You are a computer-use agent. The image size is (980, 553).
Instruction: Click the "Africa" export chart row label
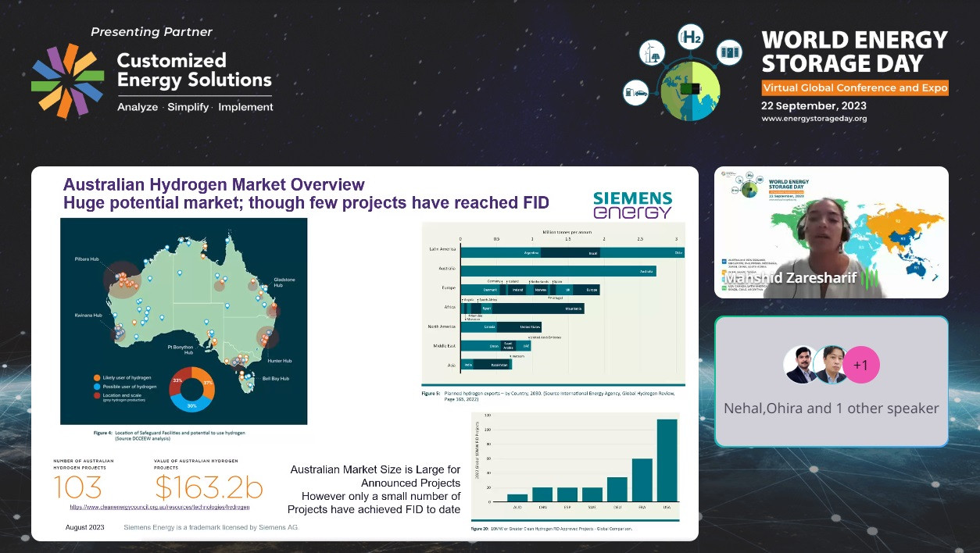451,308
